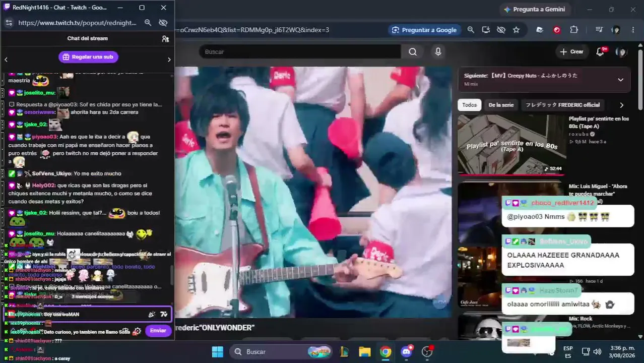The image size is (644, 363).
Task: Open YouTube notifications bell
Action: coord(600,51)
